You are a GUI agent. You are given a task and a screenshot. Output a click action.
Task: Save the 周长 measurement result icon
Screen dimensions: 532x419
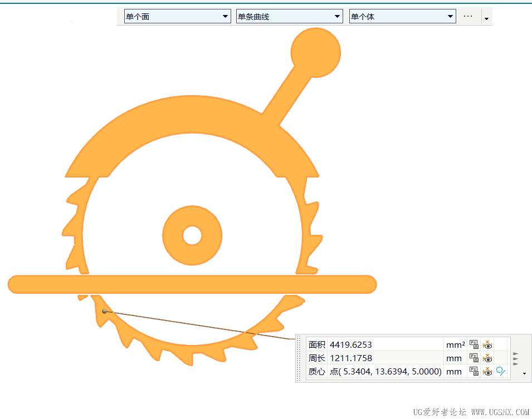click(474, 358)
